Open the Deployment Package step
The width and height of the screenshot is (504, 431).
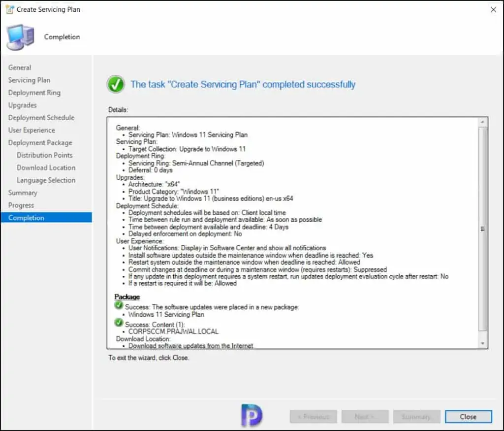coord(40,143)
